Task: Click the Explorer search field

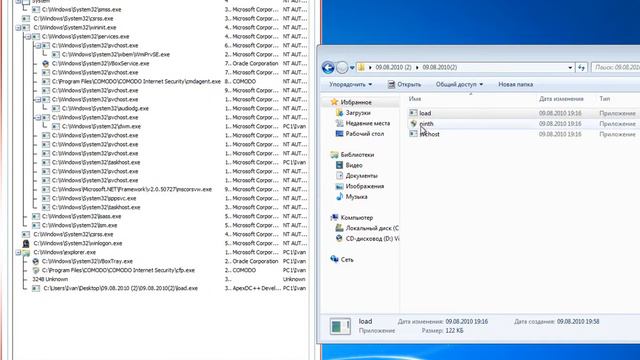Action: tap(616, 67)
